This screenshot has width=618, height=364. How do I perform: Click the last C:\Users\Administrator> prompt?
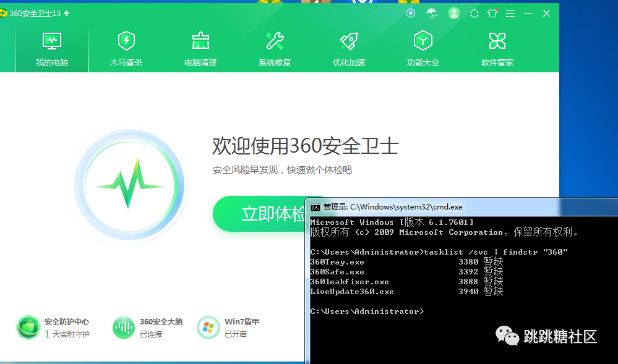tap(367, 311)
